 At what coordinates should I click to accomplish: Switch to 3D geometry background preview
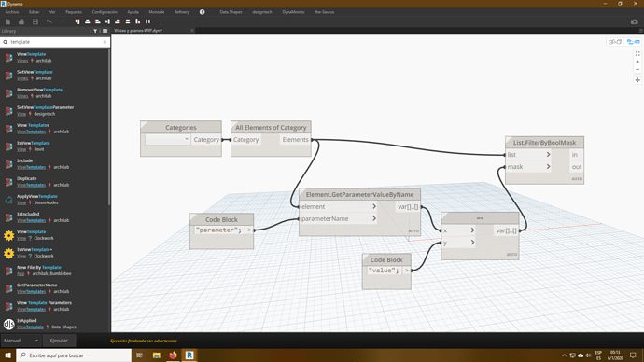pos(615,42)
